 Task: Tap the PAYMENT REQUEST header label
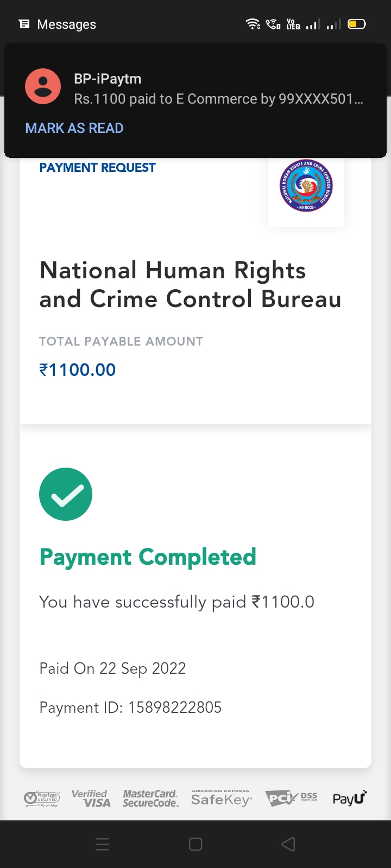click(97, 168)
